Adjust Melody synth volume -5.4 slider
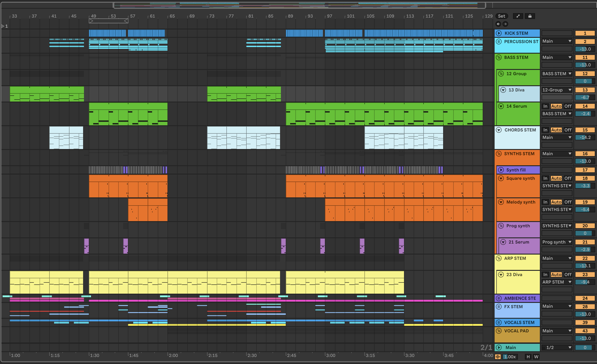The image size is (597, 364). coord(585,209)
